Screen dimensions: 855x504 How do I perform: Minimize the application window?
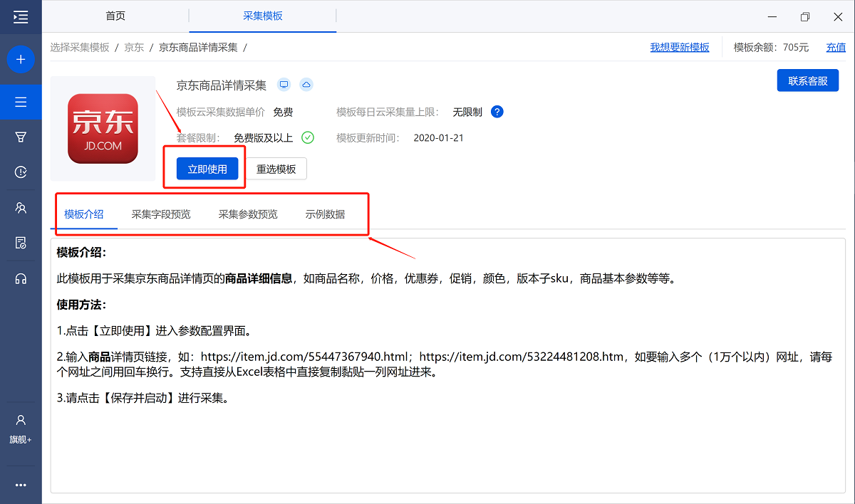click(772, 16)
